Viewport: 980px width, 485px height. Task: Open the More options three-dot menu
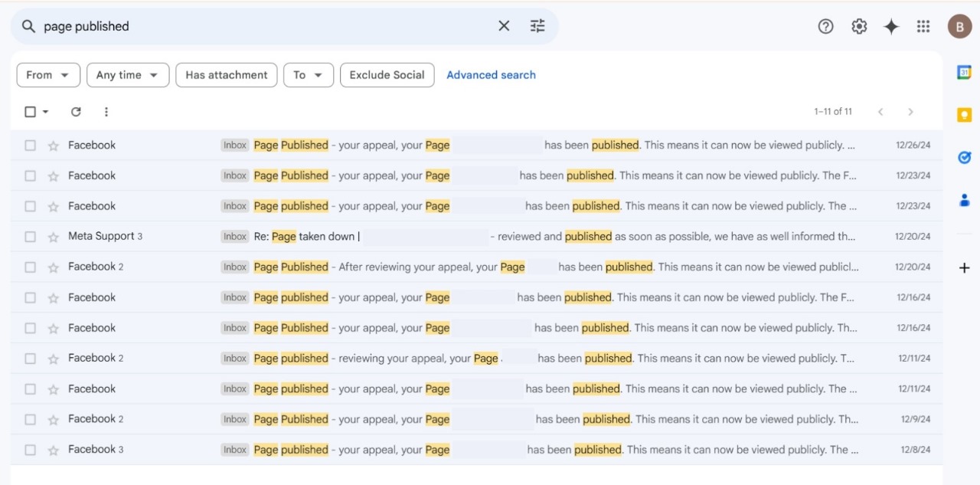[x=106, y=112]
